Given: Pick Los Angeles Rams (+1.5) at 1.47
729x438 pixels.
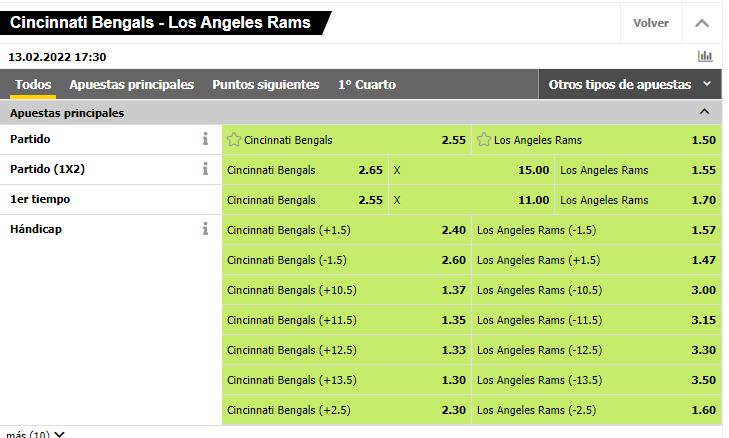Looking at the screenshot, I should pyautogui.click(x=596, y=260).
